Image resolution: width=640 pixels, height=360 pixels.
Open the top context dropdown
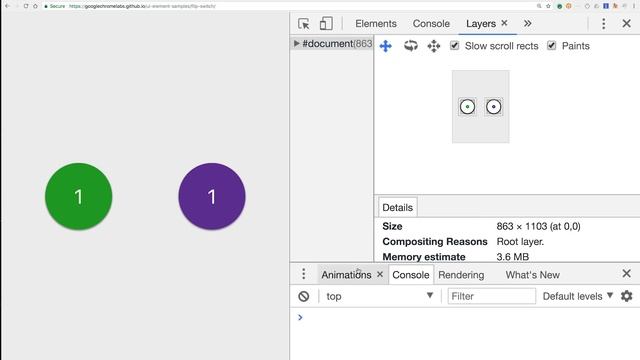(x=380, y=296)
